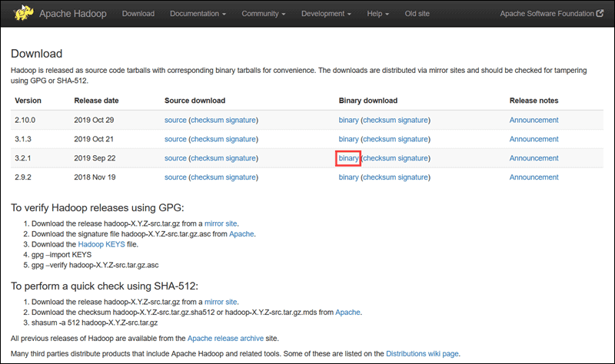615x364 pixels.
Task: Download binary for version 2.10.0
Action: (x=349, y=121)
